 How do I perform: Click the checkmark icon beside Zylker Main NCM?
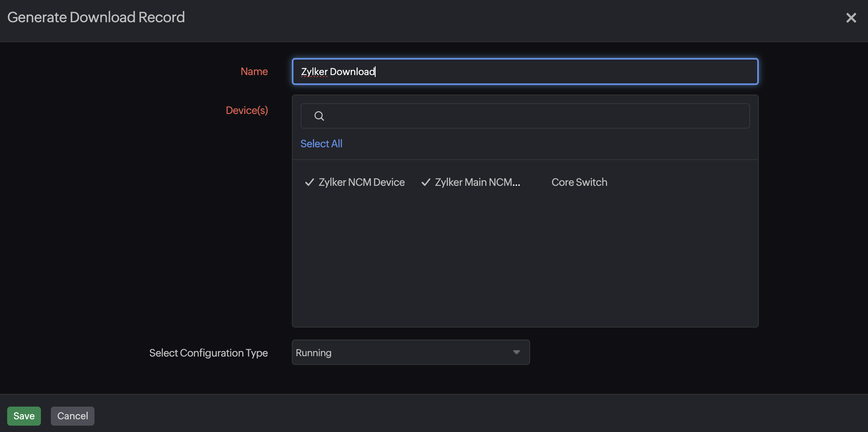425,182
